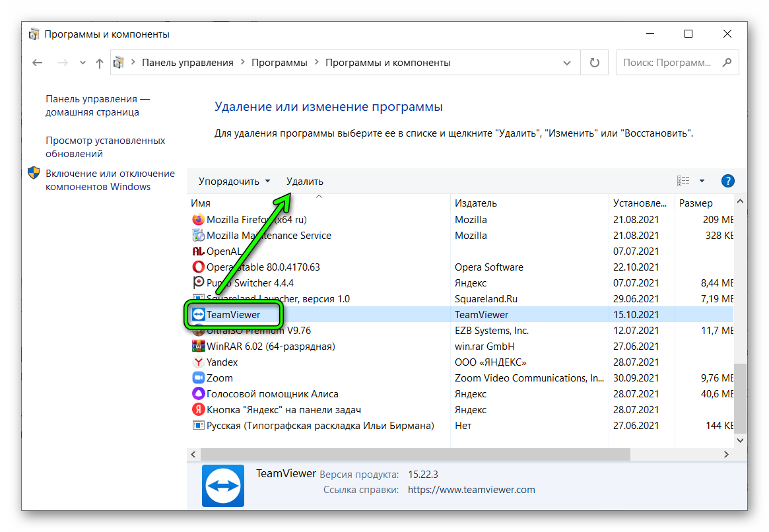Click Панель управления breadcrumb
Image resolution: width=769 pixels, height=532 pixels.
click(187, 63)
